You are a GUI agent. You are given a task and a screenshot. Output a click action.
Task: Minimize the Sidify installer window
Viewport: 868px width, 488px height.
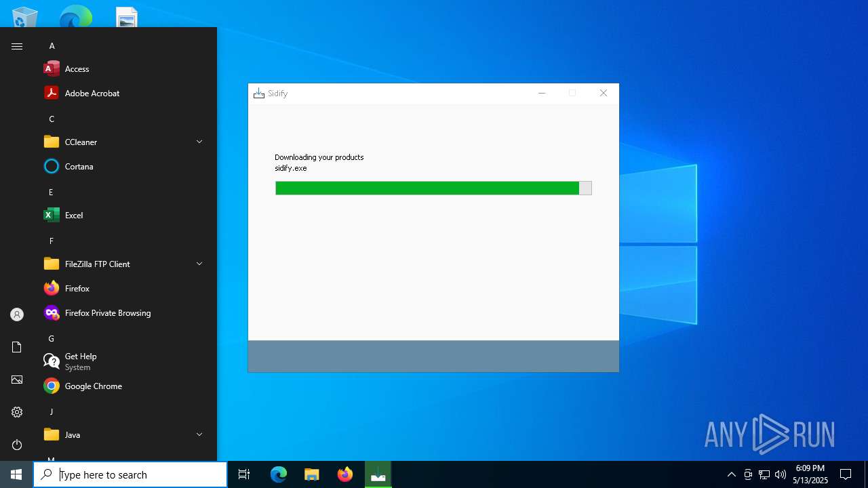542,93
